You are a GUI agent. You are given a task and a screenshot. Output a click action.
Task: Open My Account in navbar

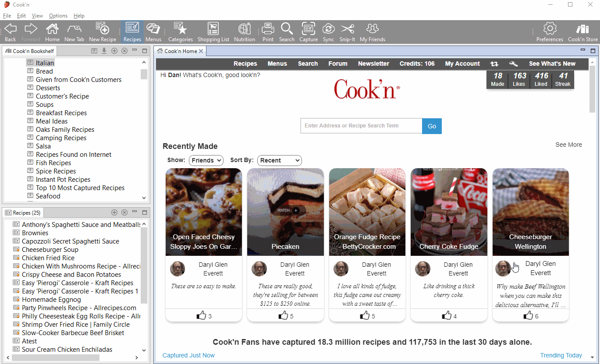coord(462,64)
